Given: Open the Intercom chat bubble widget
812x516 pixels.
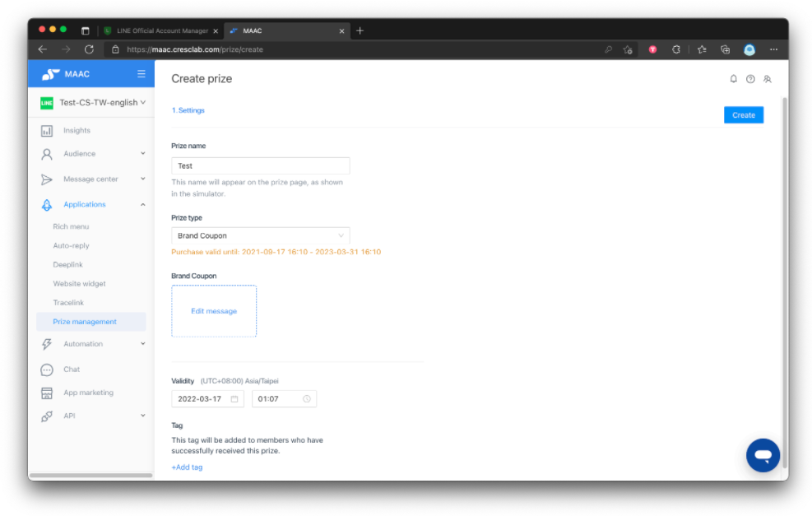Looking at the screenshot, I should (x=763, y=455).
